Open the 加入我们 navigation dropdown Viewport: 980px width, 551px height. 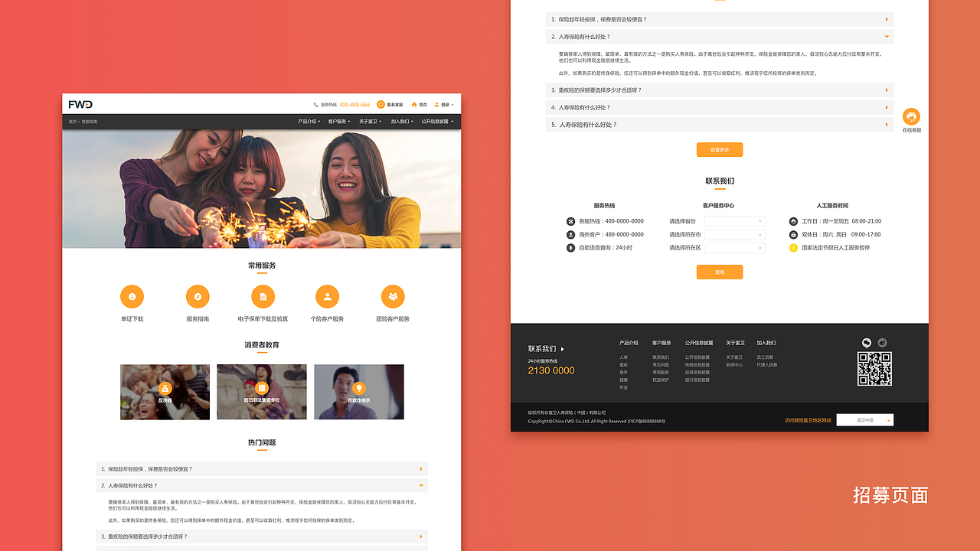pos(402,122)
